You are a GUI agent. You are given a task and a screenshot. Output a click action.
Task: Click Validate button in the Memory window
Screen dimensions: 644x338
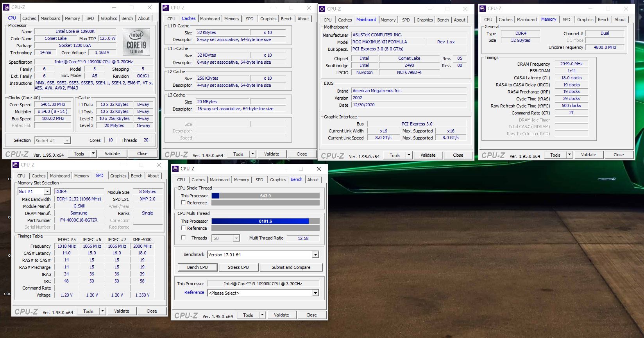589,155
